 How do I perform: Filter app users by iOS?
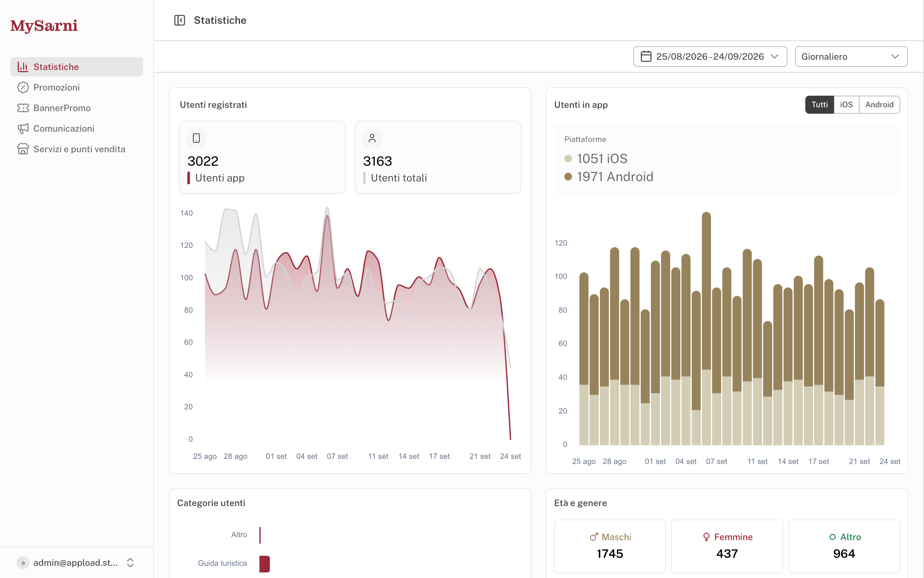846,105
